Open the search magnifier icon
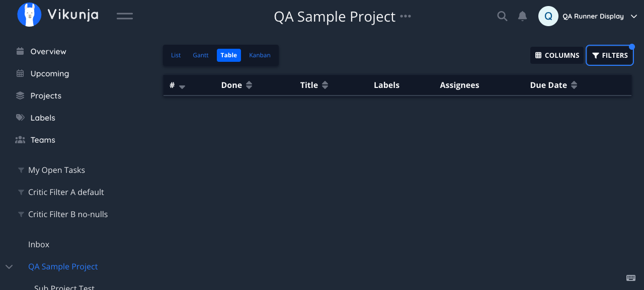644x290 pixels. 502,16
